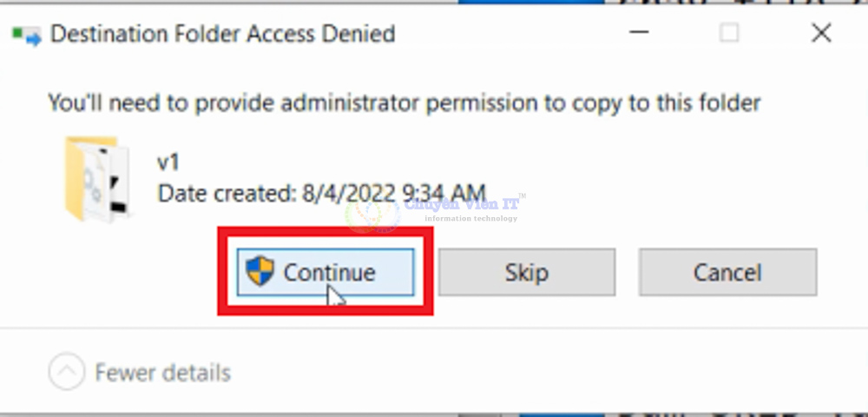This screenshot has width=868, height=417.
Task: Cancel the copy operation
Action: [x=727, y=273]
